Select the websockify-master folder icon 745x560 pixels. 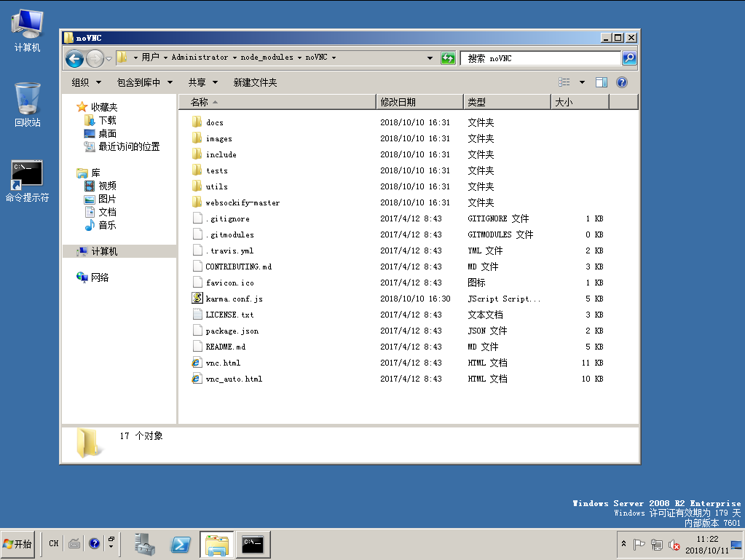(197, 202)
